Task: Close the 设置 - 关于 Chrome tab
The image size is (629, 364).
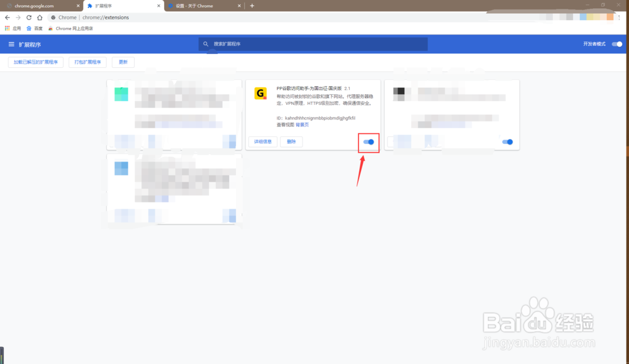Action: (x=239, y=6)
